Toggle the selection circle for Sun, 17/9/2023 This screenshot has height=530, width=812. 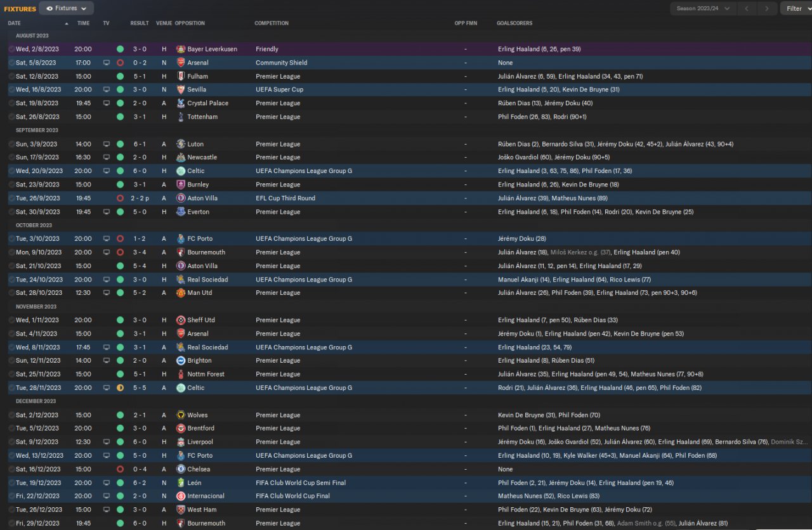point(11,157)
